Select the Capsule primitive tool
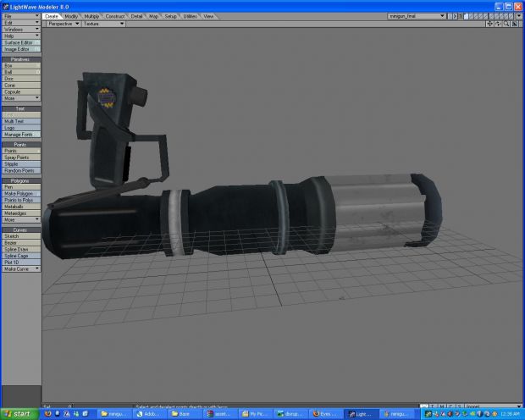Screen dimensions: 525x420 coord(21,91)
